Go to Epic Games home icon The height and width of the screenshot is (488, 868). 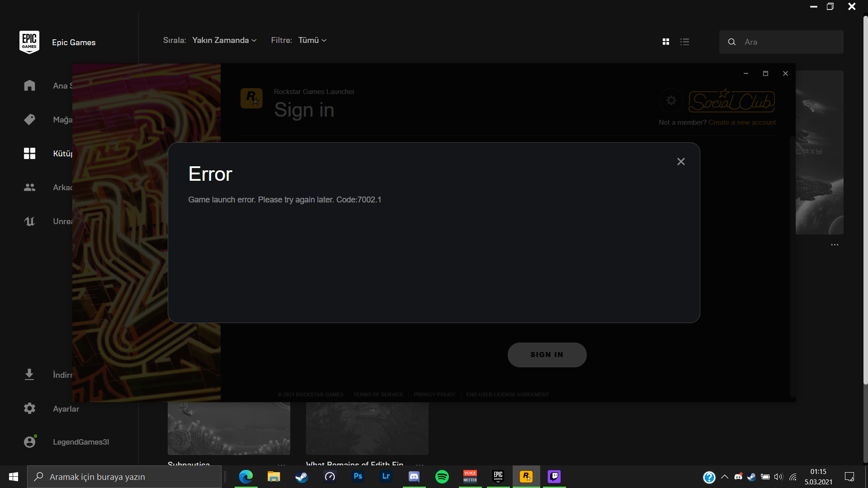click(29, 85)
